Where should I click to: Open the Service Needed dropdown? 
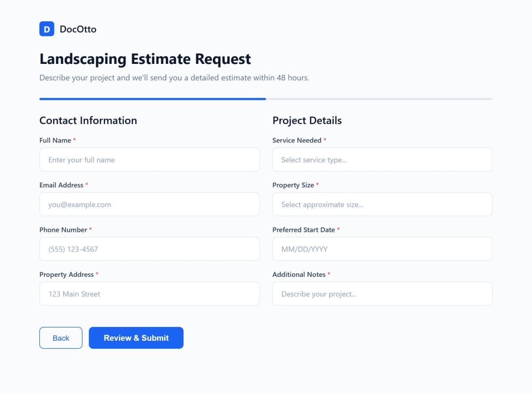[382, 159]
